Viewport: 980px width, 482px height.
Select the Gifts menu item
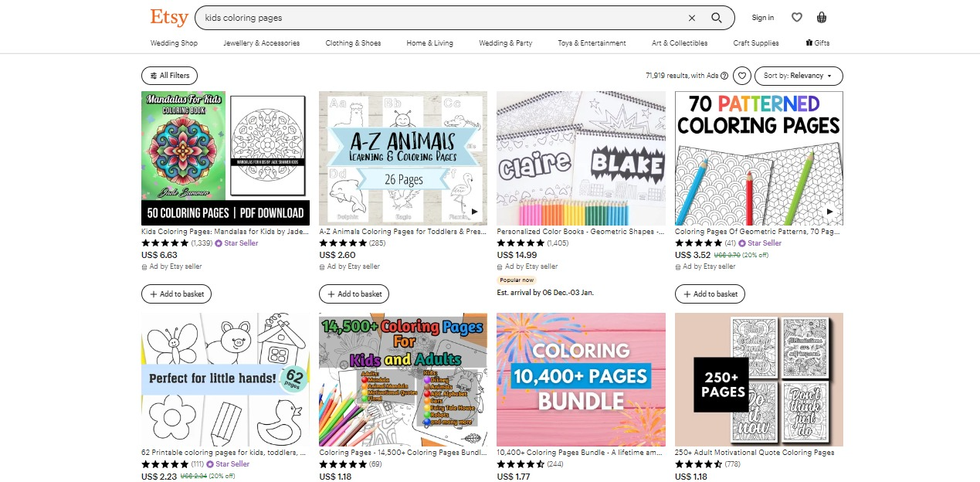[x=817, y=43]
